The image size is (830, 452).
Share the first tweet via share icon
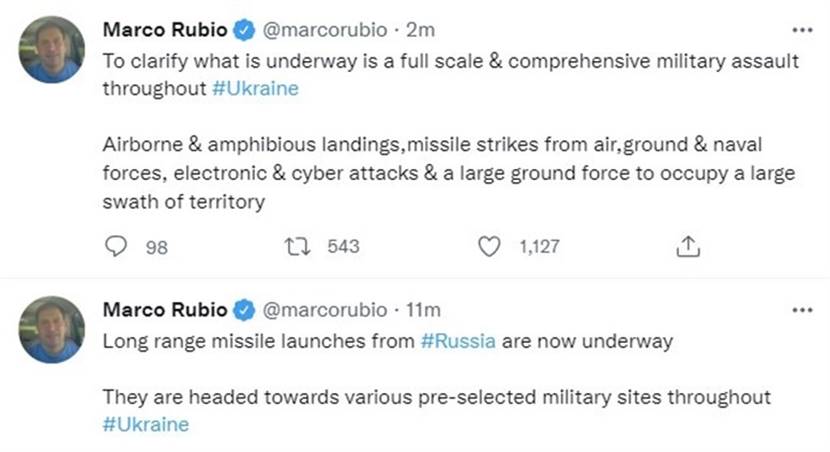pyautogui.click(x=688, y=246)
